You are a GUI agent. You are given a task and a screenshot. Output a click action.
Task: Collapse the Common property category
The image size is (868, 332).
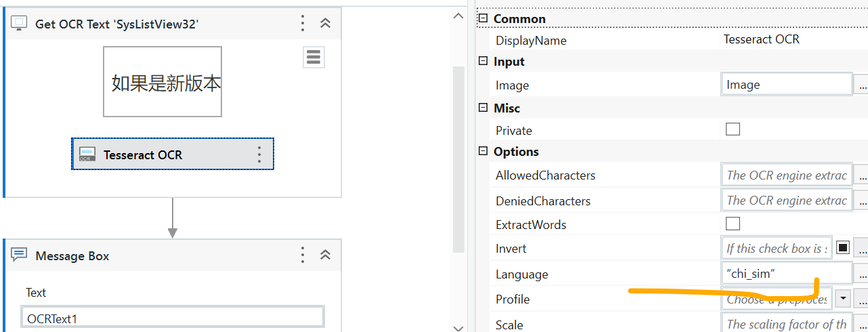483,18
